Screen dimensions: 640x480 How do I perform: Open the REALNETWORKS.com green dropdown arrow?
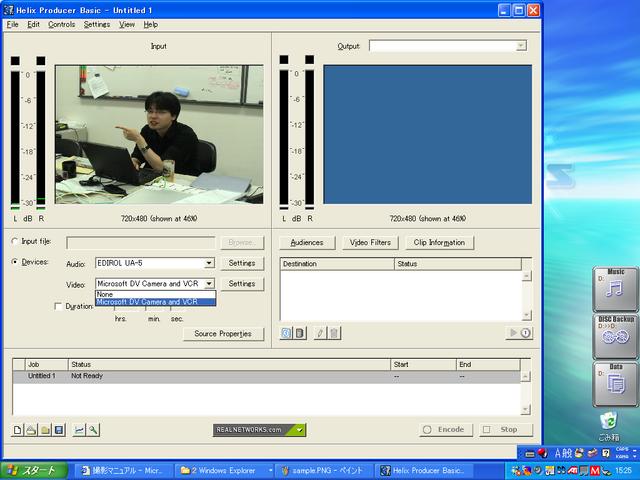300,430
